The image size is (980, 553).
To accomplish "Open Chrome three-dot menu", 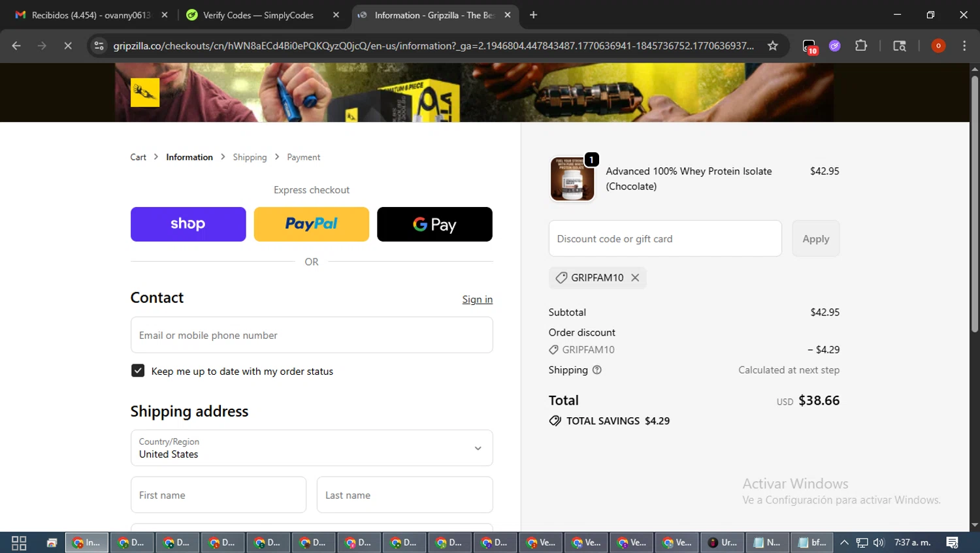I will [964, 46].
